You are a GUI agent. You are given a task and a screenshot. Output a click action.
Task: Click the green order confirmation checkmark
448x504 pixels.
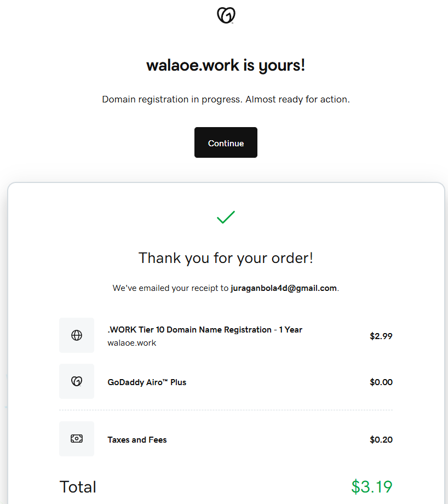coord(226,217)
